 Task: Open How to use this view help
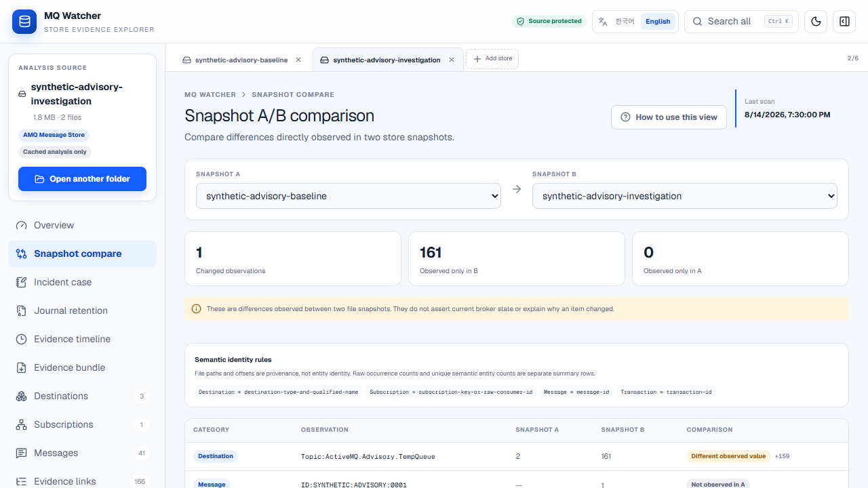(669, 117)
